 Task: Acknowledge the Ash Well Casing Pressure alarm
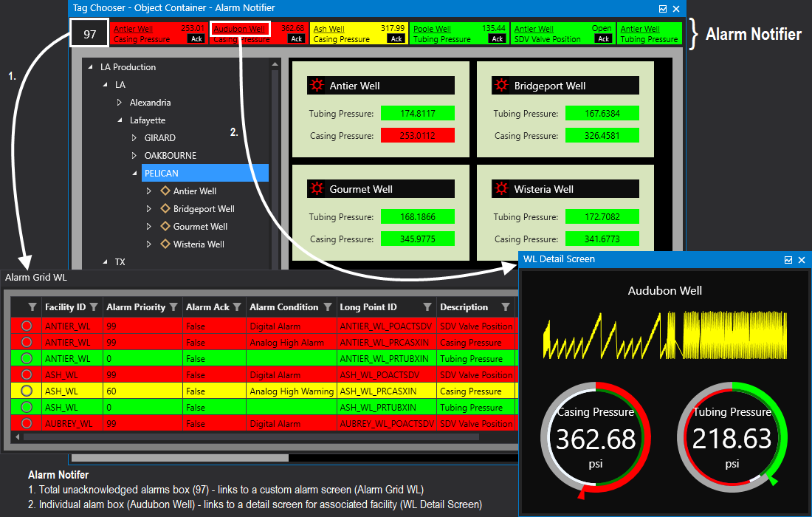click(x=396, y=38)
